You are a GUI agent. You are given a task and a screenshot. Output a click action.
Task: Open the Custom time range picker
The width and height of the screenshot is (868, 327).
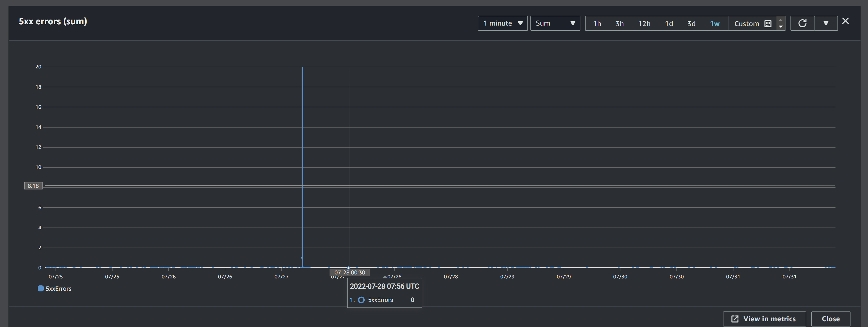coord(746,24)
